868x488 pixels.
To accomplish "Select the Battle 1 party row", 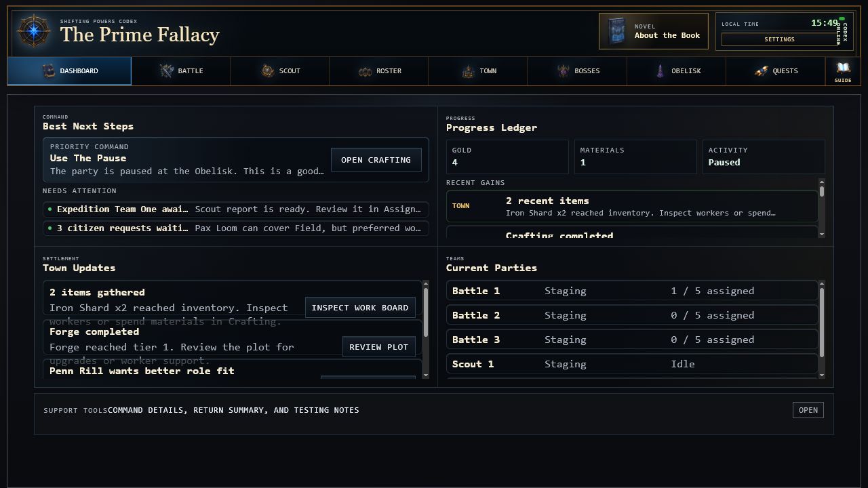I will (633, 291).
